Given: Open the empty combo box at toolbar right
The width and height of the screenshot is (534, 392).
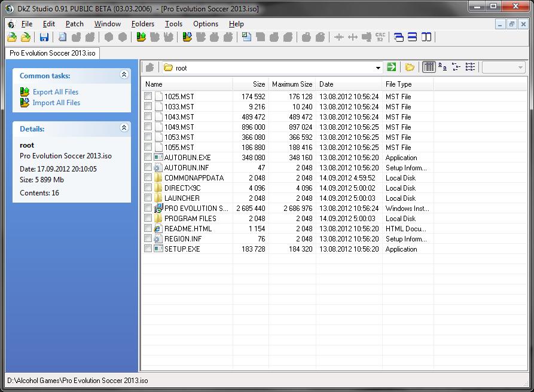Looking at the screenshot, I should click(x=504, y=68).
